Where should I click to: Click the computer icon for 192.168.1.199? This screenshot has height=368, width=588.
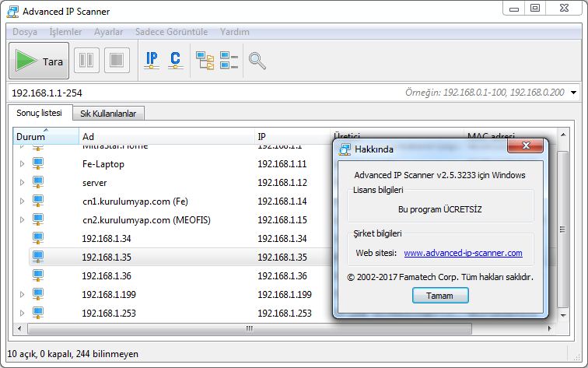[x=38, y=294]
